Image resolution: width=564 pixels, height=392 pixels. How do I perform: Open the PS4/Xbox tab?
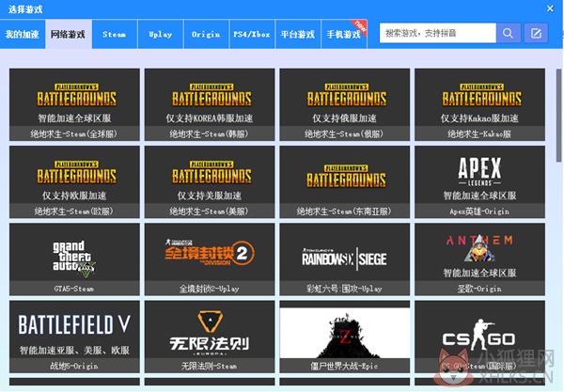(252, 34)
